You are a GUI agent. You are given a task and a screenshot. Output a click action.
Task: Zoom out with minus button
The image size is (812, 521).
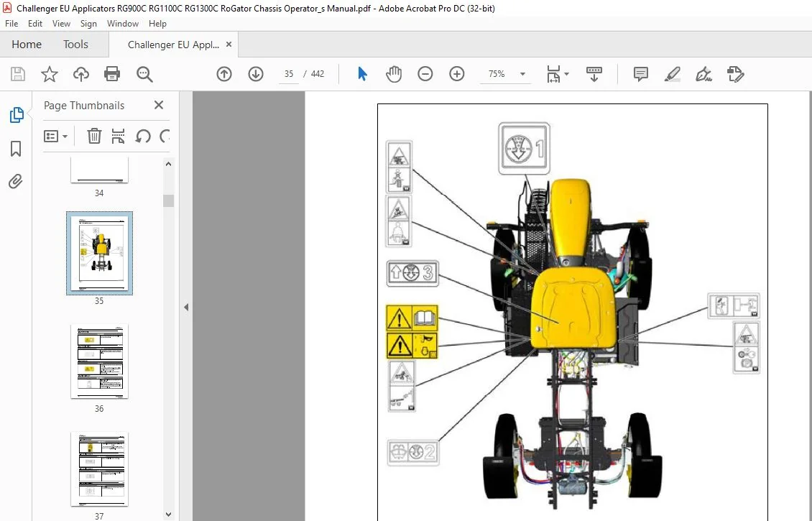click(425, 74)
